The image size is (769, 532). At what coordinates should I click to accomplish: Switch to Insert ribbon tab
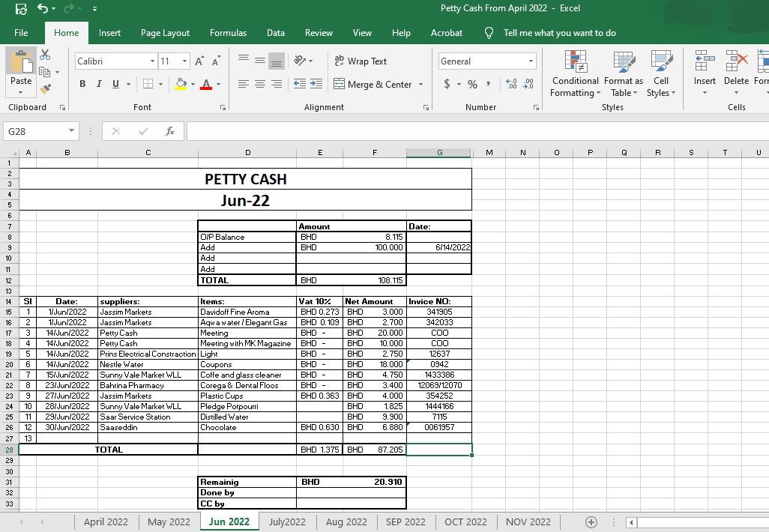click(109, 33)
